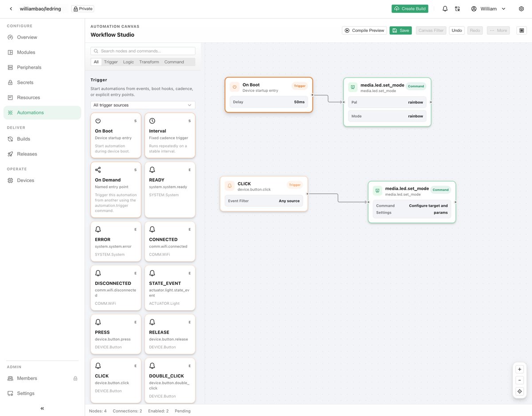532x416 pixels.
Task: Select the All filter tab
Action: [x=96, y=62]
